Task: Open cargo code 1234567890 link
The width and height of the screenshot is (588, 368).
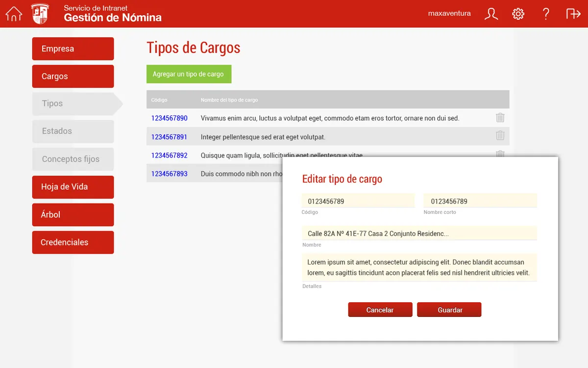Action: click(169, 118)
